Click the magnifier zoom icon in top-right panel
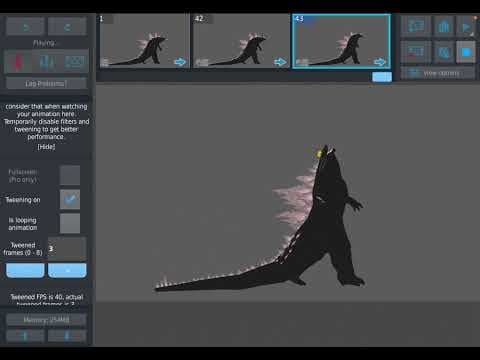The image size is (480, 360). (x=444, y=52)
